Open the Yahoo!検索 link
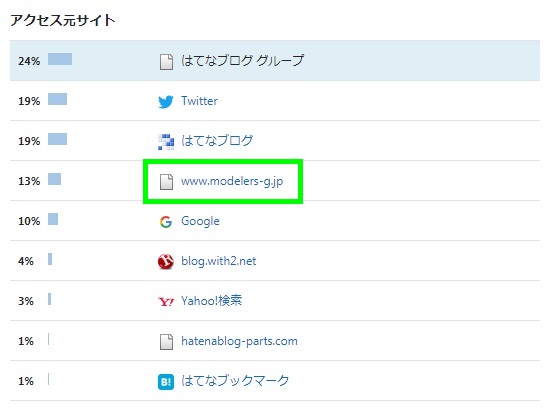Screen dimensions: 551x415 point(211,301)
